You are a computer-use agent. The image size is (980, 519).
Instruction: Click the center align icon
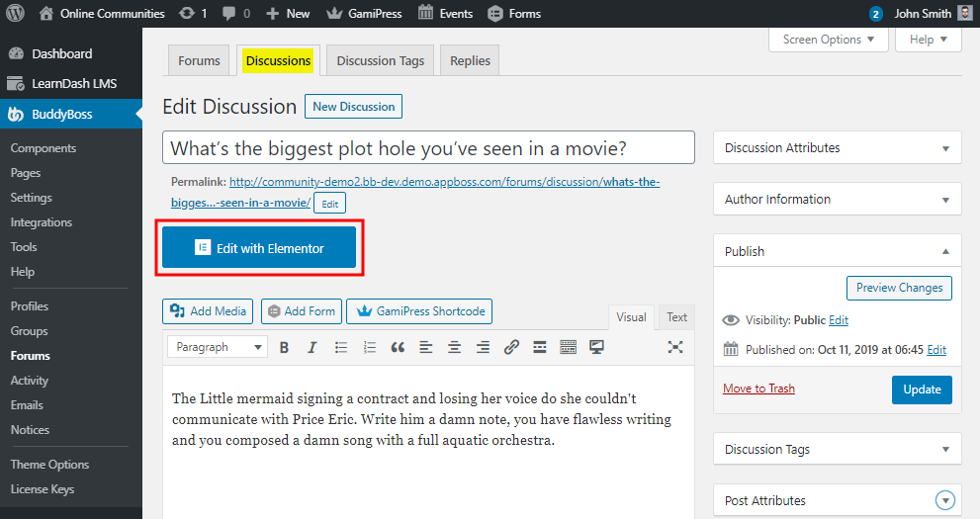454,347
